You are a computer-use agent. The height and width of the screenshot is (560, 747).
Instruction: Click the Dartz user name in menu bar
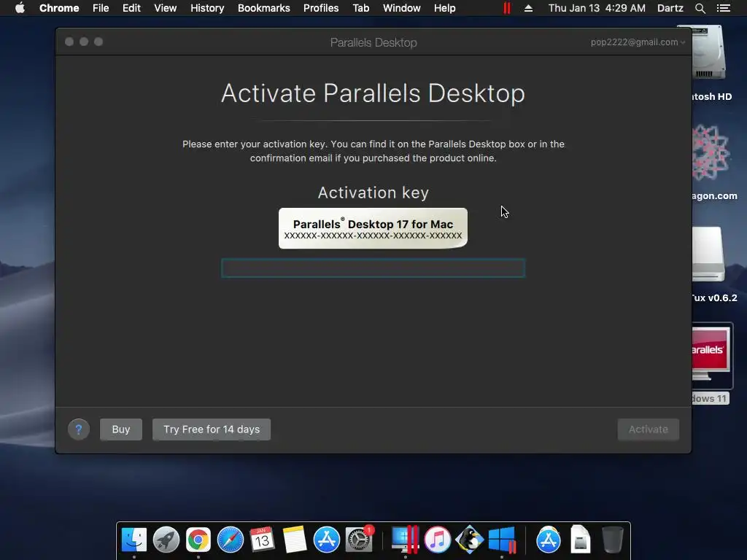pyautogui.click(x=670, y=8)
